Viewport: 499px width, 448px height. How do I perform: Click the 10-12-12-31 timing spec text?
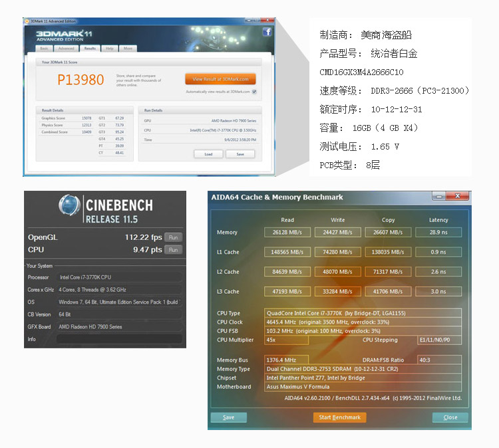pyautogui.click(x=397, y=110)
